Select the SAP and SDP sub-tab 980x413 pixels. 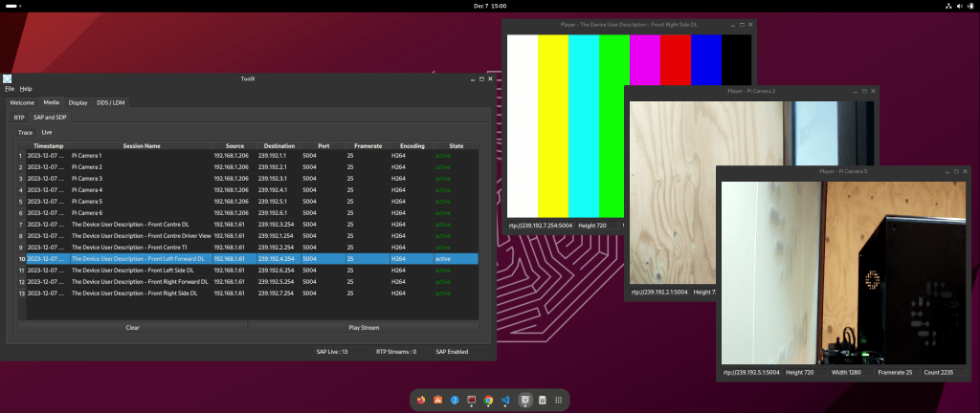pos(50,118)
